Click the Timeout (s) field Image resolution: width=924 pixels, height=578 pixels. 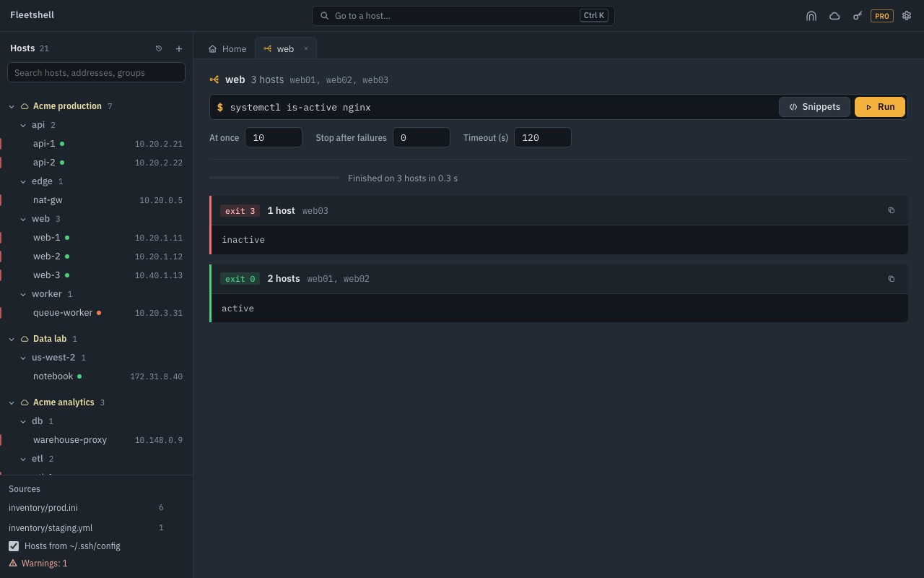coord(543,137)
